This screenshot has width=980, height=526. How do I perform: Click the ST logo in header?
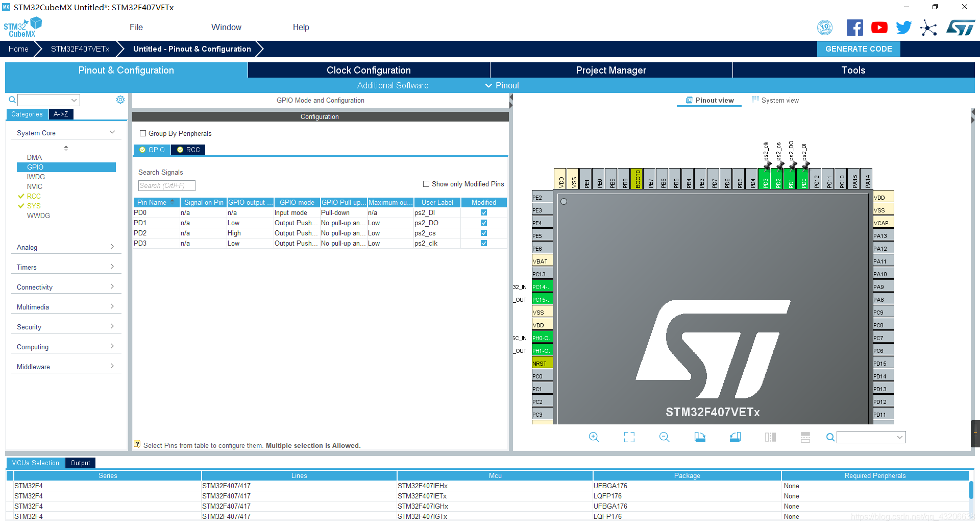[x=961, y=28]
